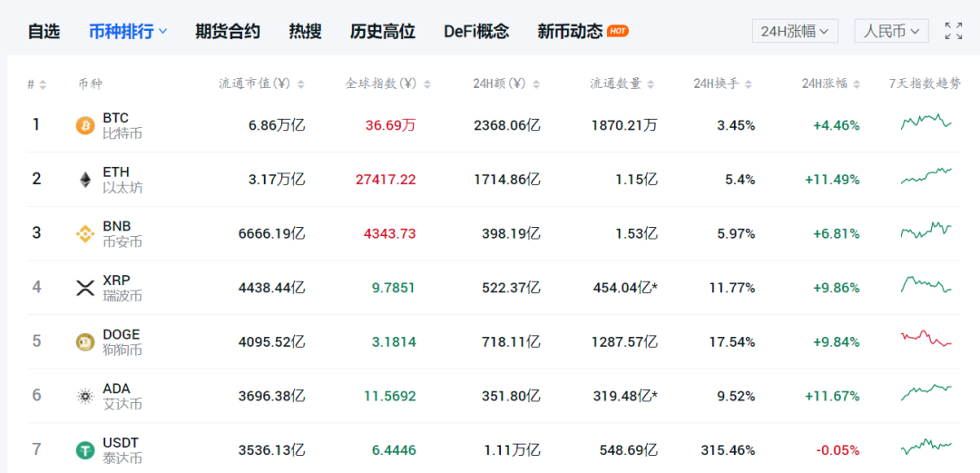The width and height of the screenshot is (980, 473).
Task: Open the BNB 币安币 coin link
Action: [122, 234]
